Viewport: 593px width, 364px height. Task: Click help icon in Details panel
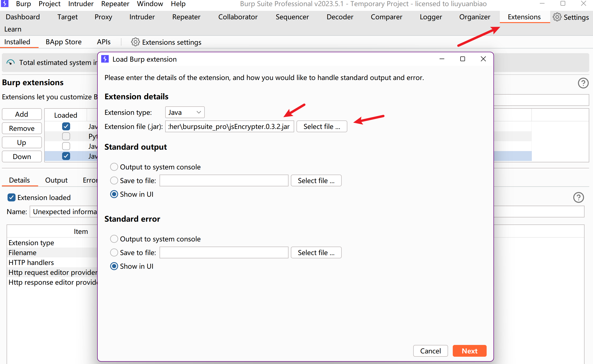[578, 197]
